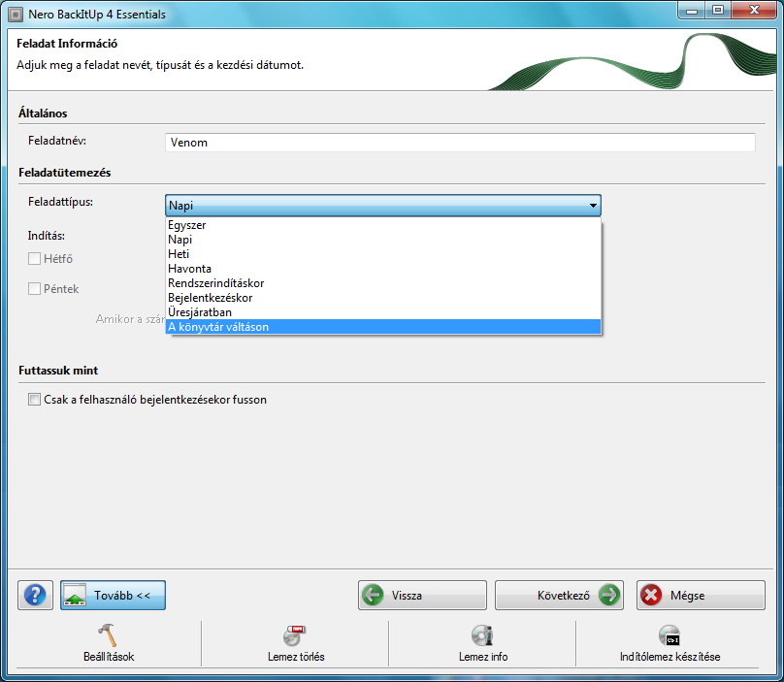784x682 pixels.
Task: Choose Heti in the dropdown list
Action: click(178, 254)
